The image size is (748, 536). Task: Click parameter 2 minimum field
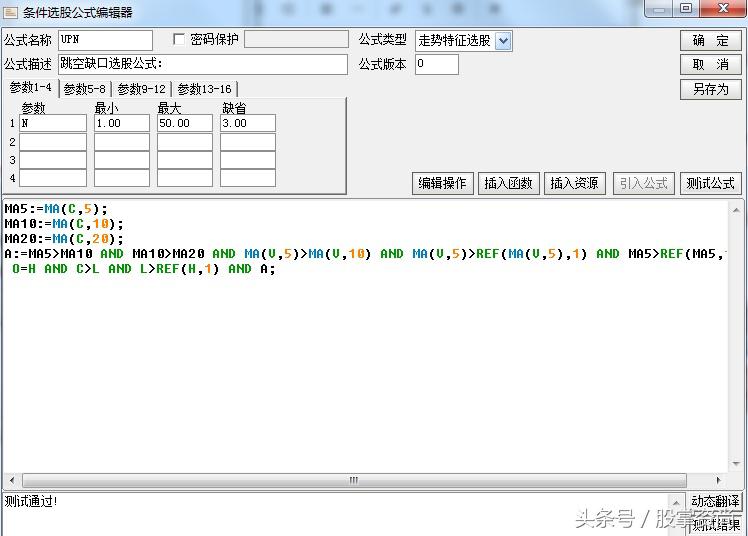tap(122, 142)
